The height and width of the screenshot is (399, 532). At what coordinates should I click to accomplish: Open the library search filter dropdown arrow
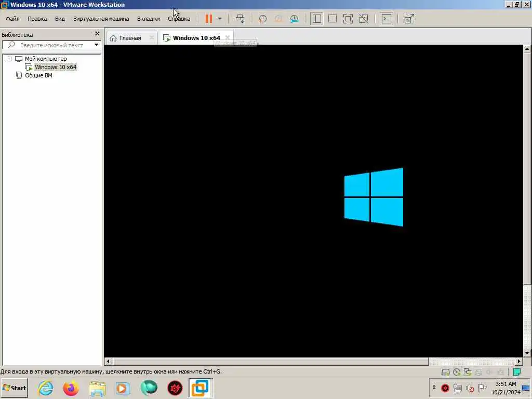click(x=96, y=45)
